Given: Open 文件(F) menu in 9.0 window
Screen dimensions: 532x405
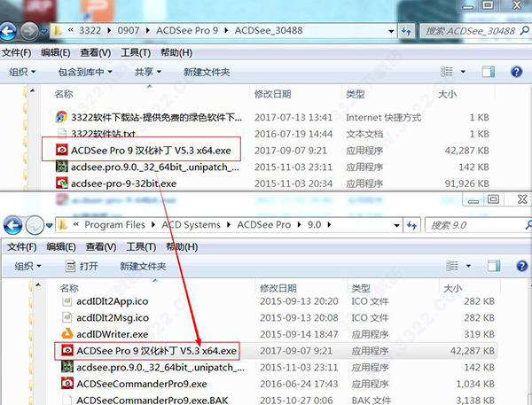Looking at the screenshot, I should 22,247.
